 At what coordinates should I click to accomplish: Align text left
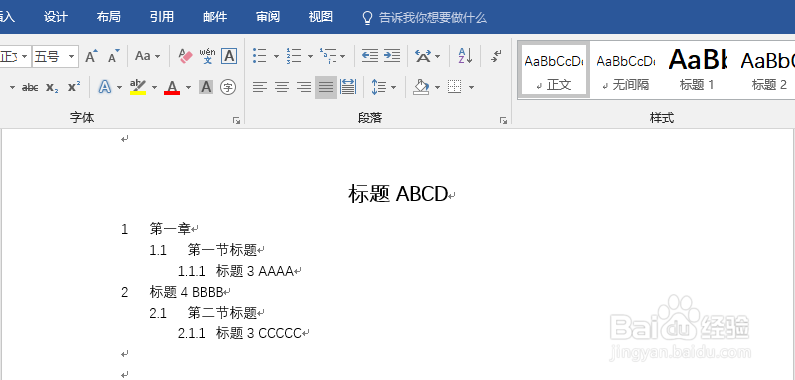(x=260, y=87)
